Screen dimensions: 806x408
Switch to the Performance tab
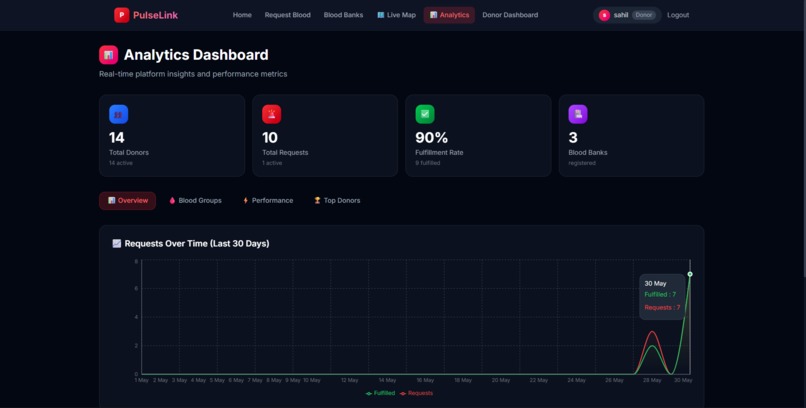click(x=268, y=200)
